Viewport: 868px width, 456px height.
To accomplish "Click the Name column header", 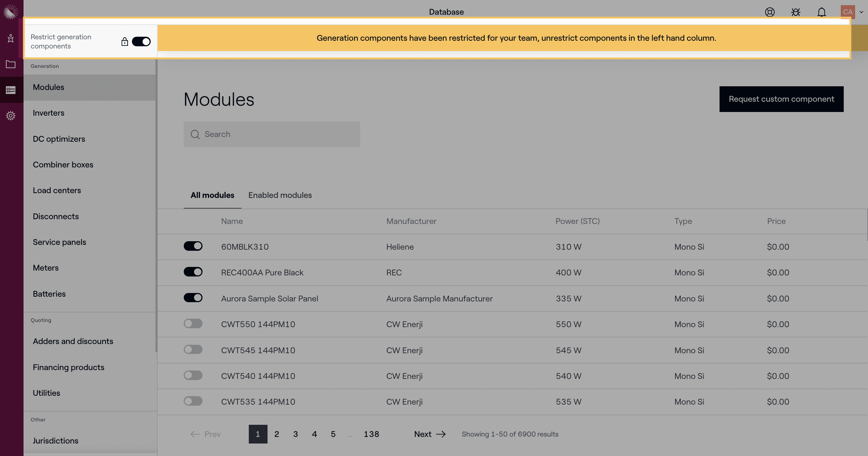I will 232,221.
